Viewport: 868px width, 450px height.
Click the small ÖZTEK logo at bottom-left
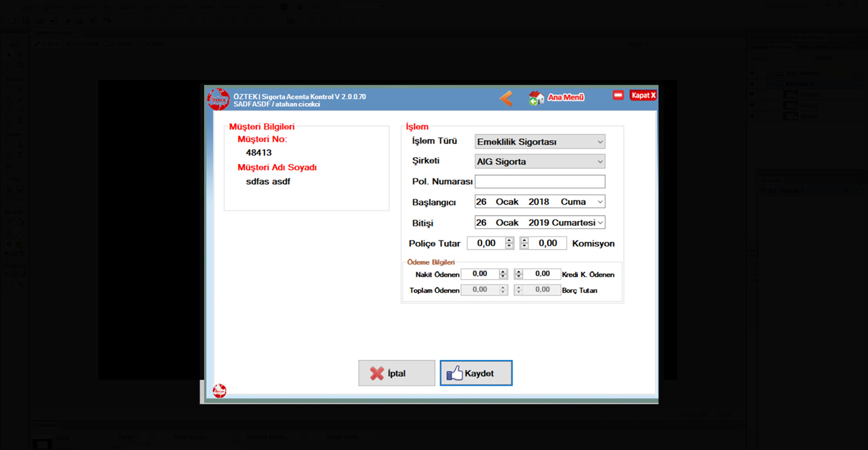[220, 391]
